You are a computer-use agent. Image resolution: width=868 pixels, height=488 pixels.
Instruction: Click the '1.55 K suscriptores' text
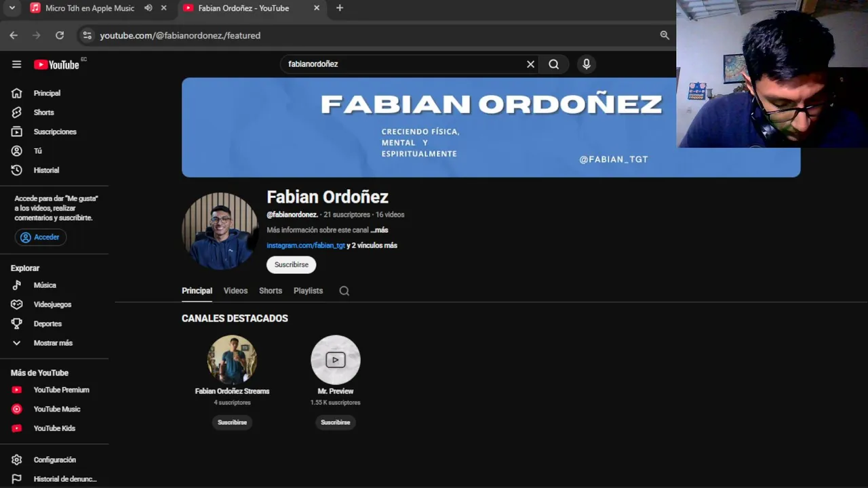point(336,403)
